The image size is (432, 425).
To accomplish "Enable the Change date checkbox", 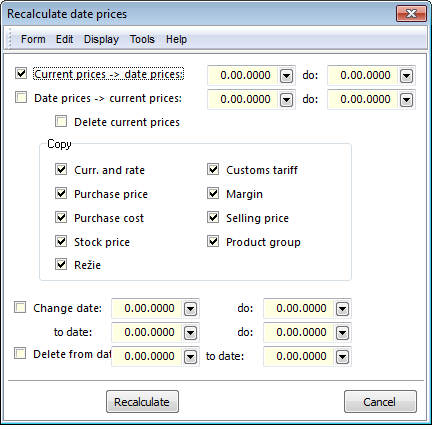I will click(x=20, y=307).
